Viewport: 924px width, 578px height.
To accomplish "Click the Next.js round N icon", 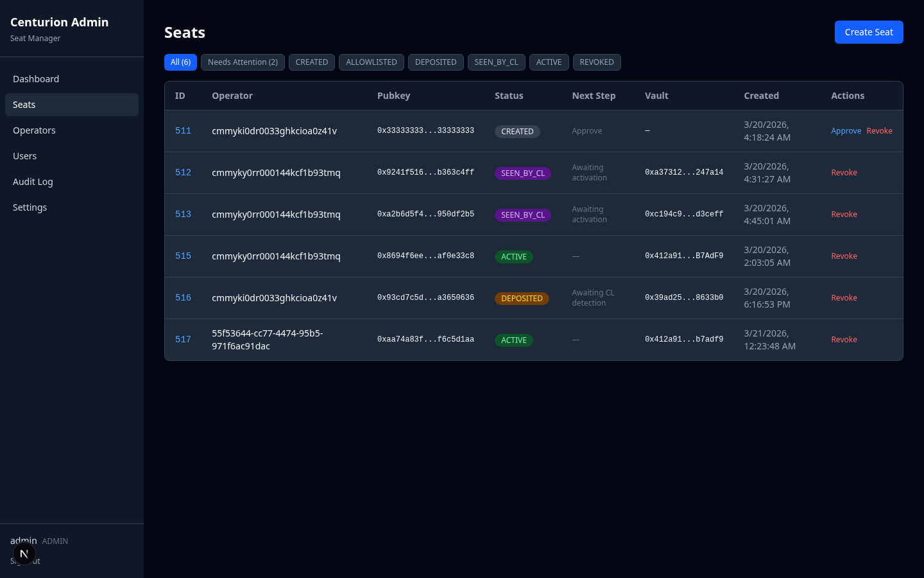I will [24, 554].
